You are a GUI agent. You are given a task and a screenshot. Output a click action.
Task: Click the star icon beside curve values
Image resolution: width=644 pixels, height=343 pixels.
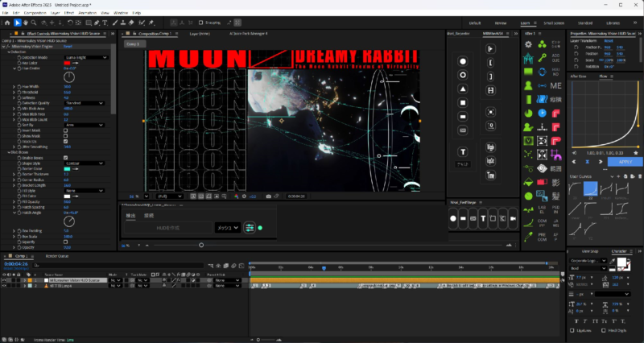(x=636, y=153)
